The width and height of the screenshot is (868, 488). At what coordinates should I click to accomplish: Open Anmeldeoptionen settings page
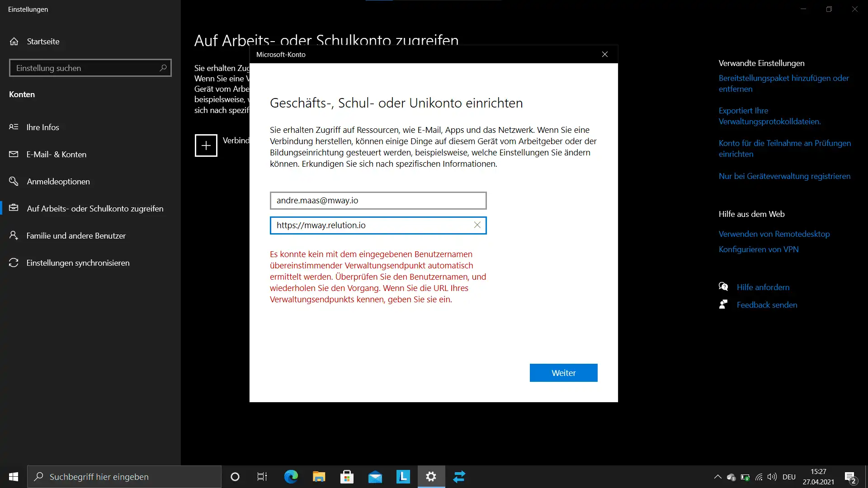[x=90, y=182]
